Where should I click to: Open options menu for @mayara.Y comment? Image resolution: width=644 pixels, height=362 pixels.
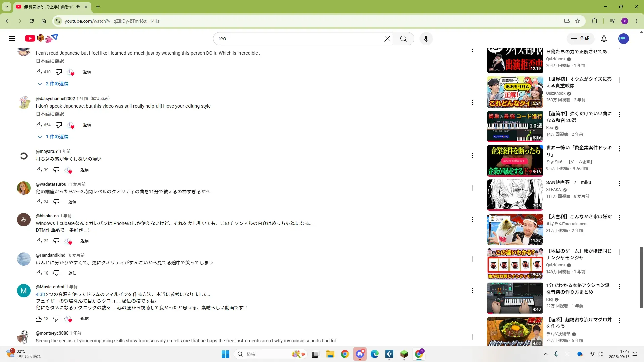pyautogui.click(x=472, y=155)
